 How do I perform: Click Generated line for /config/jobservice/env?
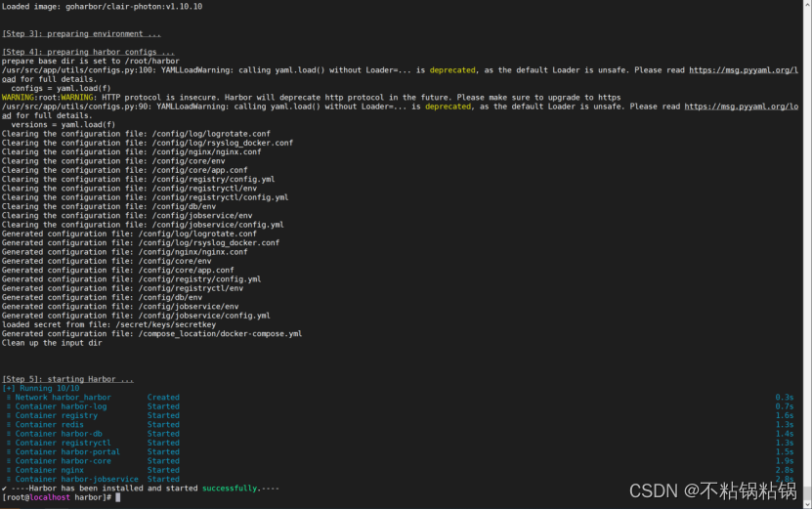point(120,307)
